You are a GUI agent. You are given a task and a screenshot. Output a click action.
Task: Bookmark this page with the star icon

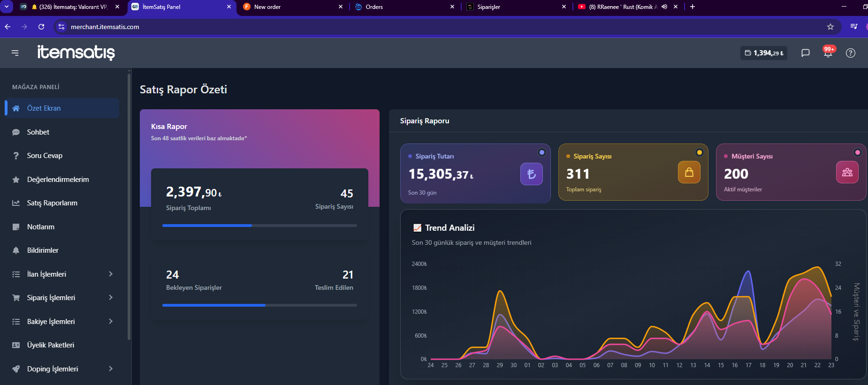[830, 27]
